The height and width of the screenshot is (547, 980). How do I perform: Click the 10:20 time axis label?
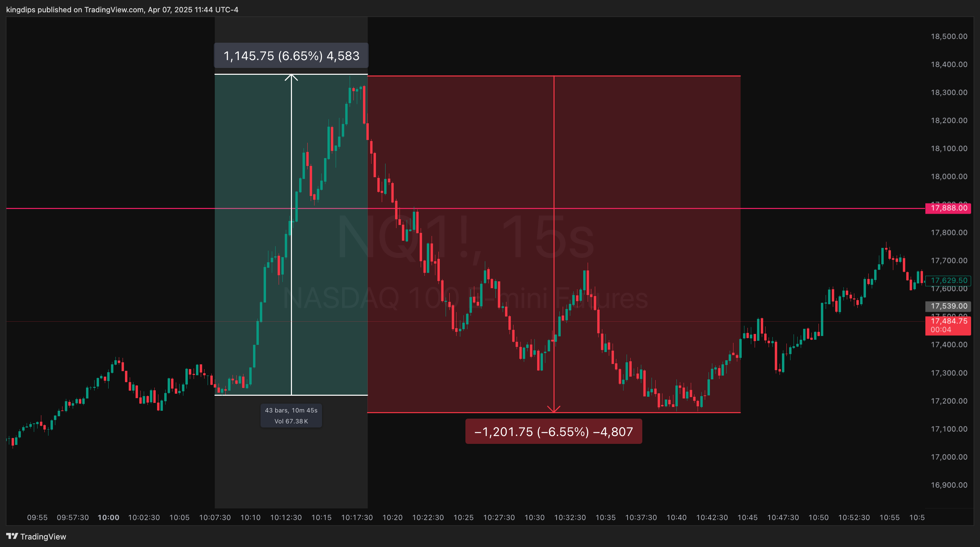[x=392, y=517]
